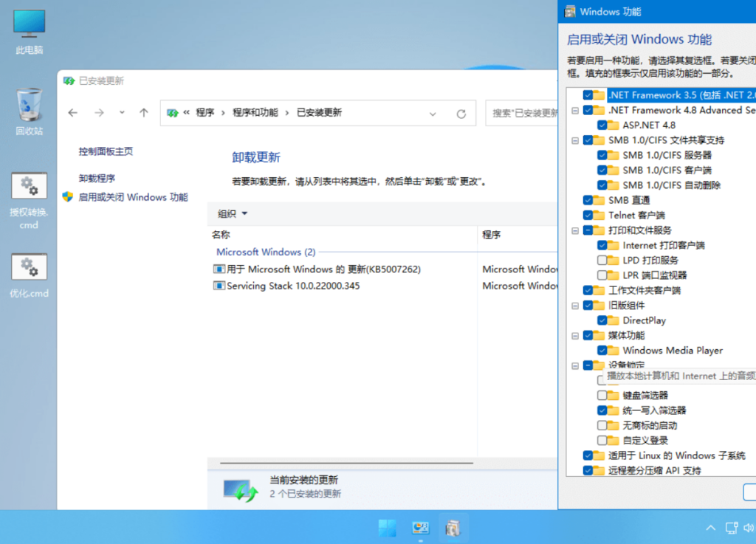The image size is (756, 544).
Task: Select the 授权转换.cmd desktop file icon
Action: click(29, 201)
